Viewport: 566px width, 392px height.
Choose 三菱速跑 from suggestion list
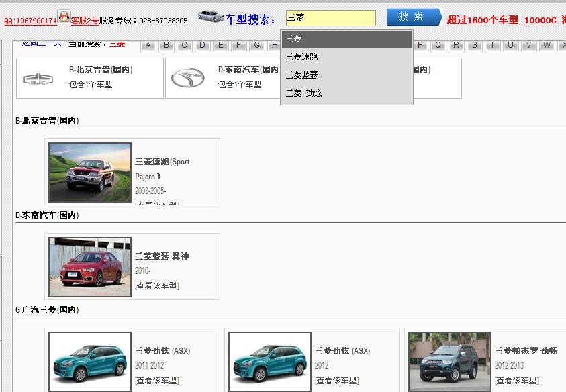(346, 57)
